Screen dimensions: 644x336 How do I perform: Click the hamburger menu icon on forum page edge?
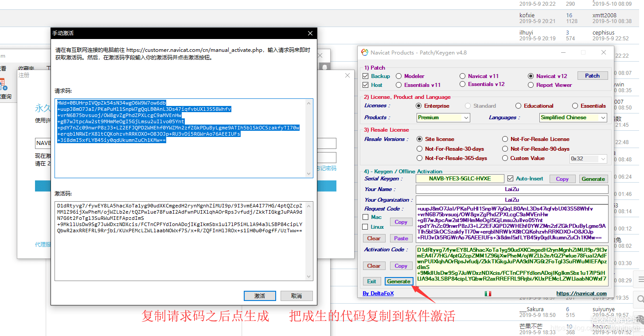coord(641,279)
